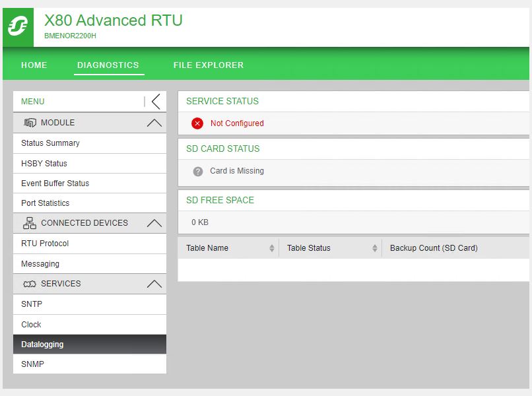Click the Service Status heading
This screenshot has height=396, width=532.
coord(222,101)
